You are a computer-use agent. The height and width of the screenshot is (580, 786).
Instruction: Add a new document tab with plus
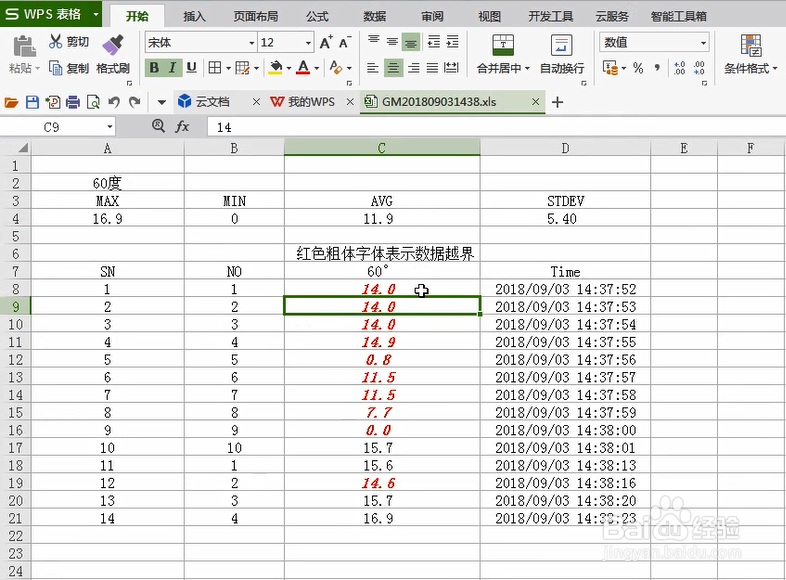[557, 102]
